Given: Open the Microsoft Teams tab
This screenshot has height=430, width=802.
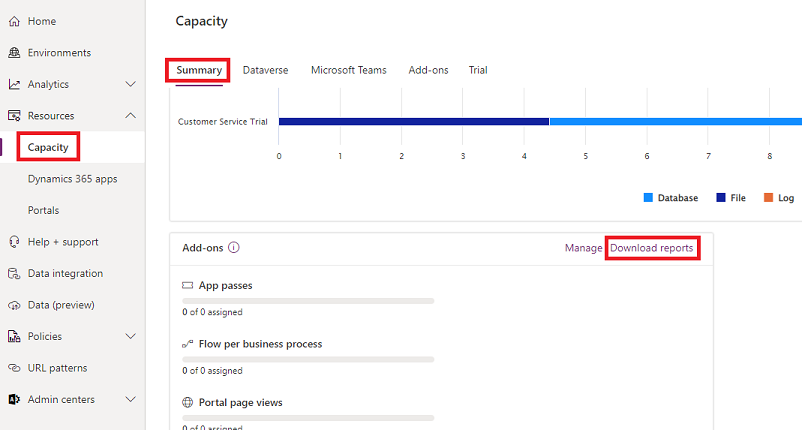Looking at the screenshot, I should (348, 70).
